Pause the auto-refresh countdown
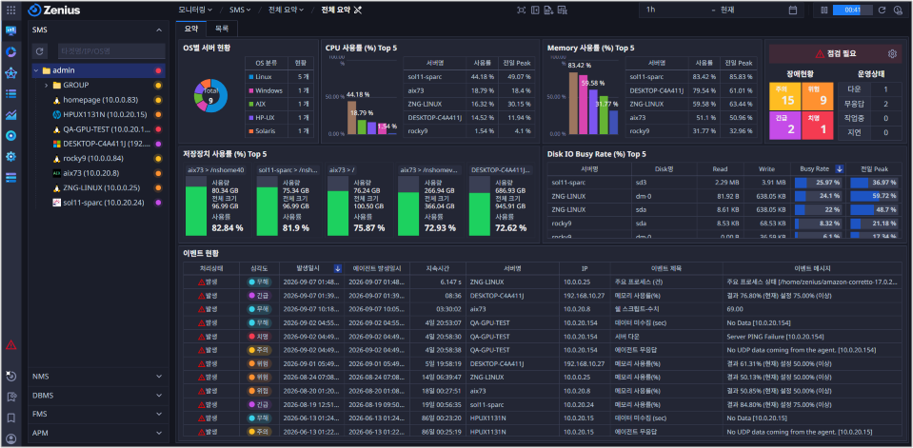This screenshot has width=913, height=448. point(824,10)
